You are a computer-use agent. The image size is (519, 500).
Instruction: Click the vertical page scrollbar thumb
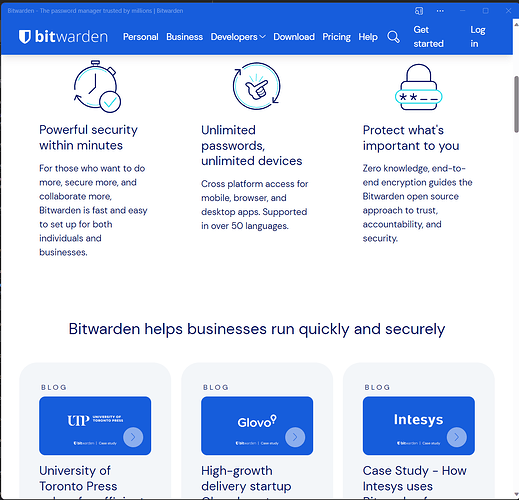(x=516, y=104)
